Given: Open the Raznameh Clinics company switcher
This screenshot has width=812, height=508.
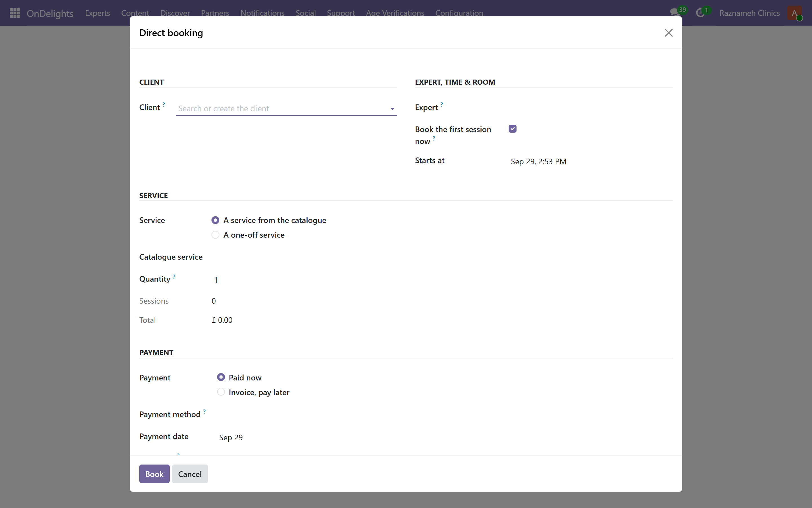Looking at the screenshot, I should [749, 13].
